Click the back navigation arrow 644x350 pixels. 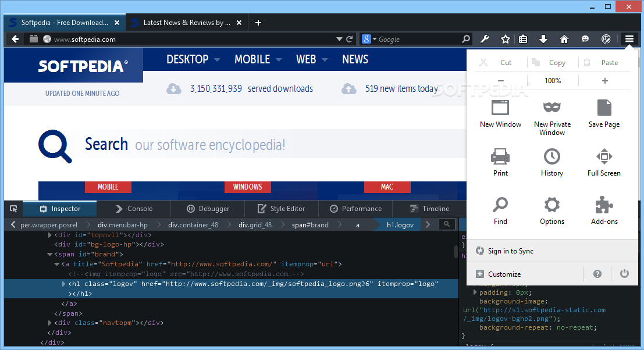15,39
